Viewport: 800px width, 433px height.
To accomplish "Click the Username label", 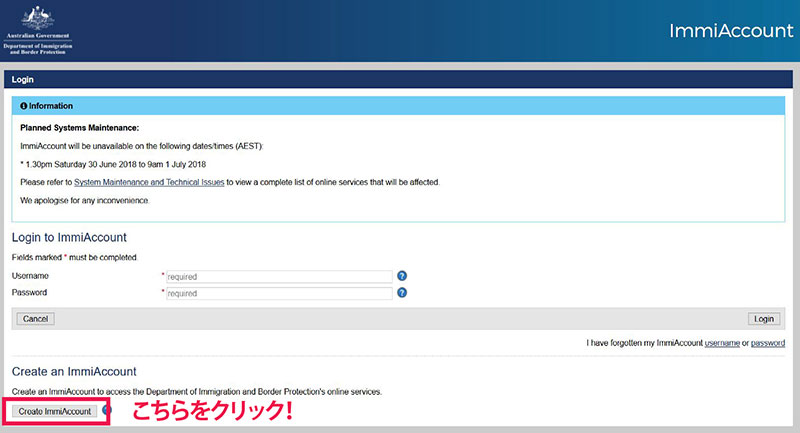I will [30, 276].
